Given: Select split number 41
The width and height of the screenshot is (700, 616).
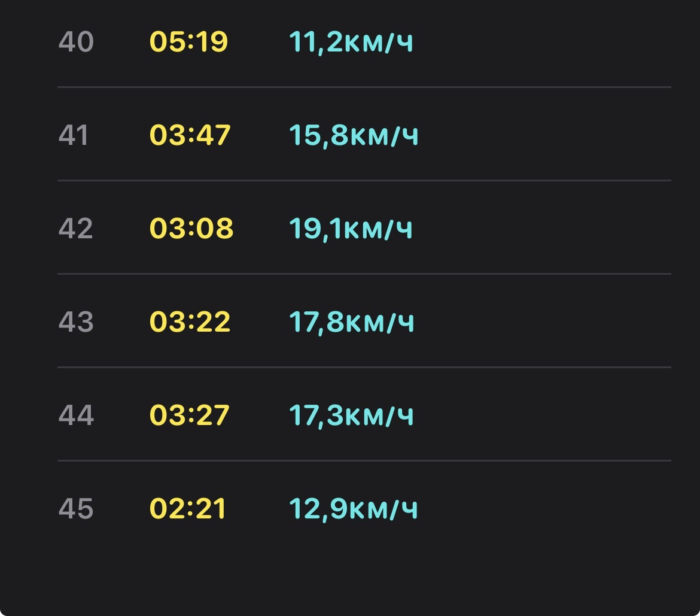Looking at the screenshot, I should pos(73,135).
